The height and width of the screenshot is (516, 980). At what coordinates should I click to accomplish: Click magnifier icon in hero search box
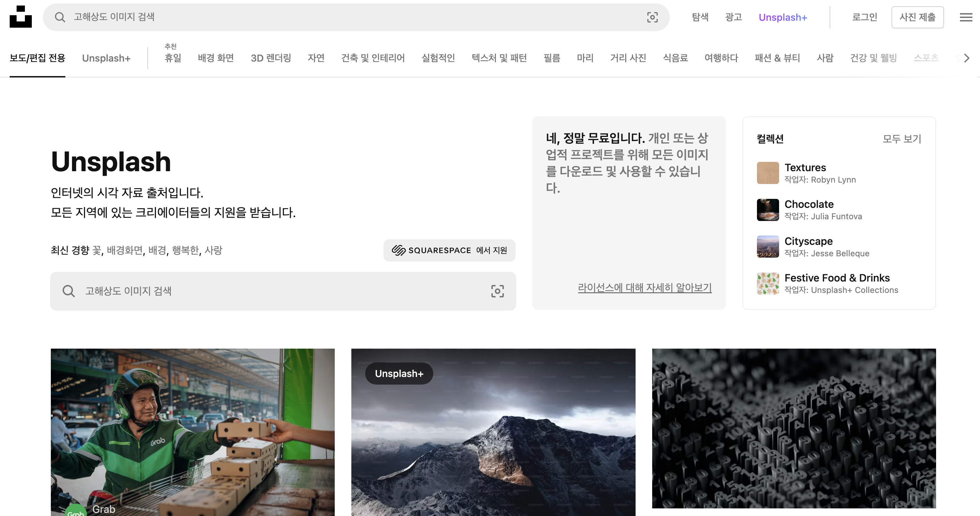point(68,291)
